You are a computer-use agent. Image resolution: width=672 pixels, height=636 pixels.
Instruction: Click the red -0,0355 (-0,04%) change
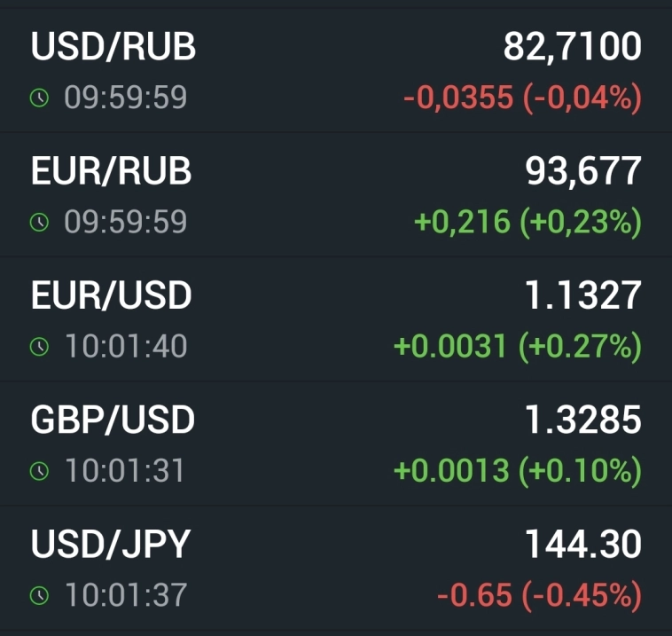point(521,98)
